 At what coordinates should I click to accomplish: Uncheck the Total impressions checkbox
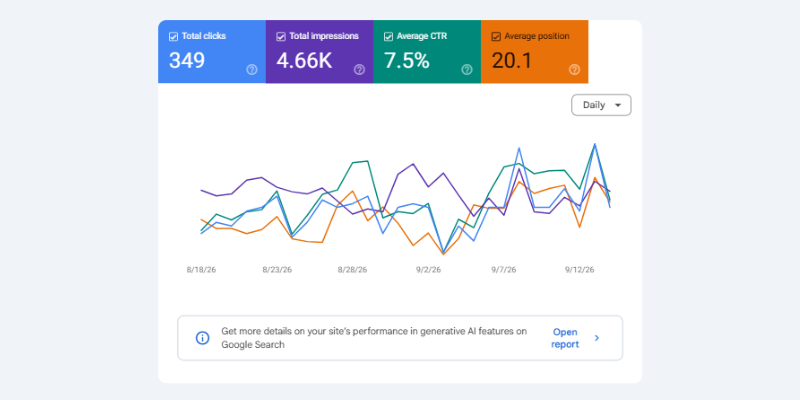tap(281, 37)
